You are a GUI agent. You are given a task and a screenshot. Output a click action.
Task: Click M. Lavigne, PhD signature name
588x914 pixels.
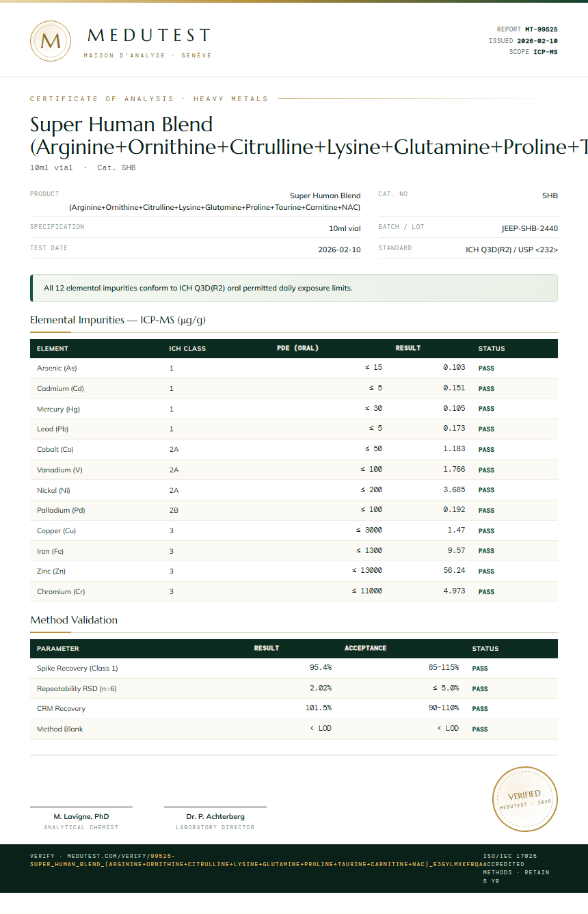[81, 816]
